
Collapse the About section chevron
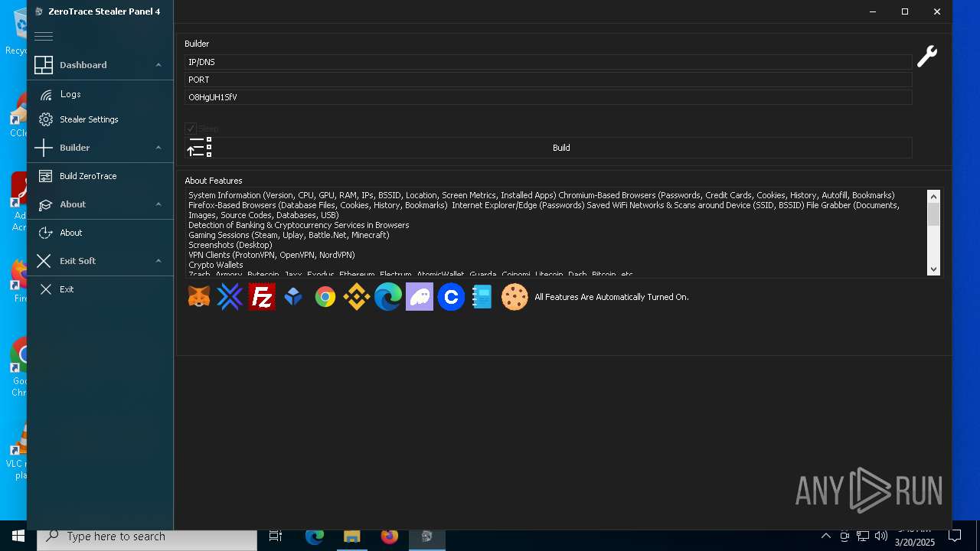158,204
